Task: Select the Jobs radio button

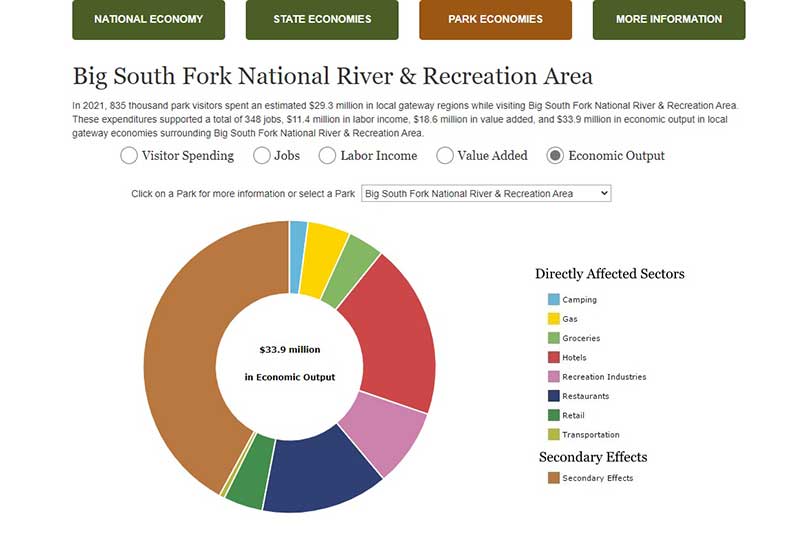Action: (x=261, y=156)
